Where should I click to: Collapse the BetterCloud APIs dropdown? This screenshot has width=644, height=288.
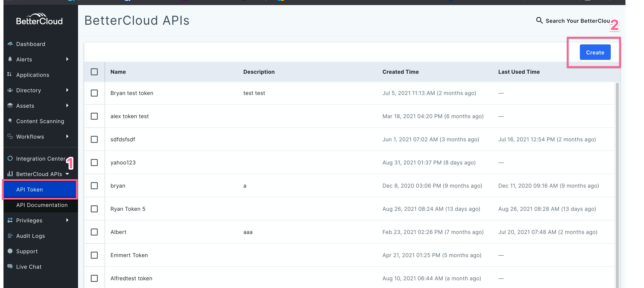pyautogui.click(x=67, y=174)
